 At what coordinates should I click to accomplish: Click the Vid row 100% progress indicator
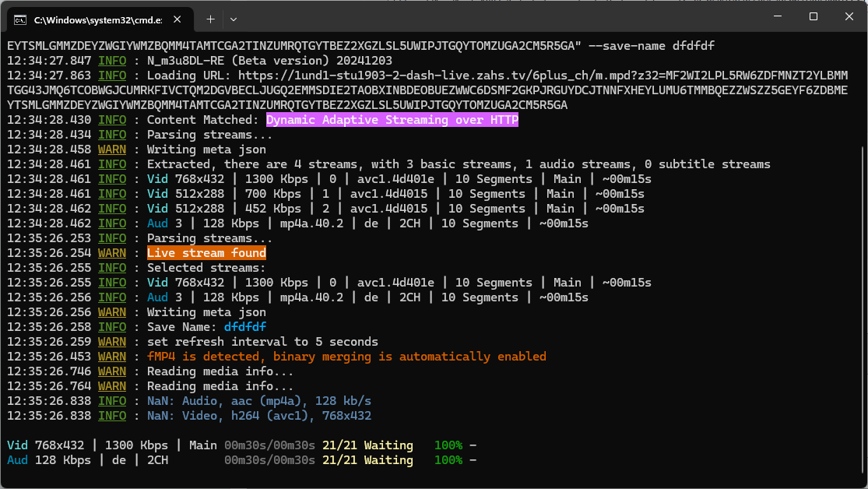(448, 445)
